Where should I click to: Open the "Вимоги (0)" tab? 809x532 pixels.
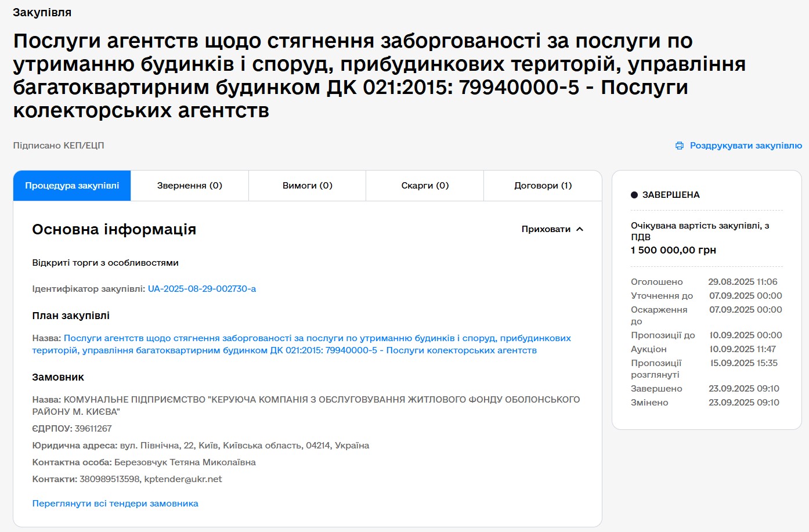307,186
